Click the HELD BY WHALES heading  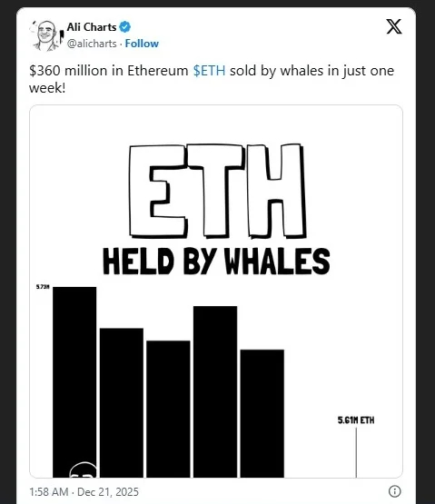click(x=216, y=261)
